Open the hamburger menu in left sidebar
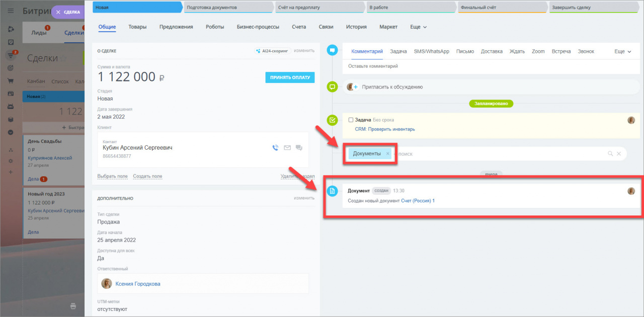 pos(11,11)
